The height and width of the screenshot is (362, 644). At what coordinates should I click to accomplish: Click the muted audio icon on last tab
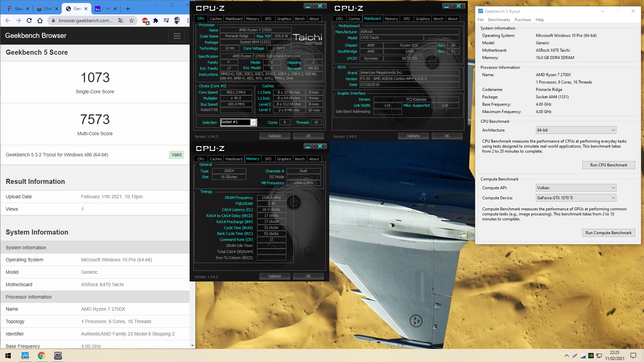click(x=108, y=9)
